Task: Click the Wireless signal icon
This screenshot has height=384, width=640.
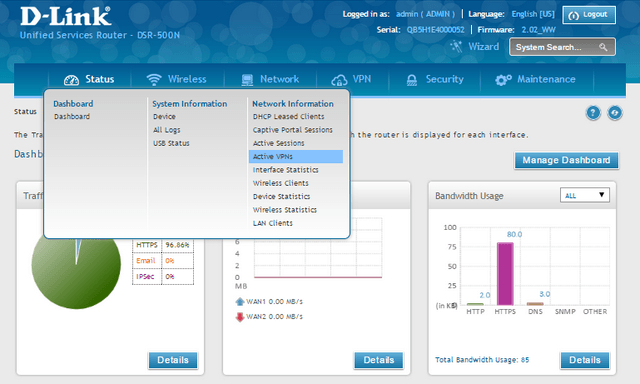Action: [154, 80]
